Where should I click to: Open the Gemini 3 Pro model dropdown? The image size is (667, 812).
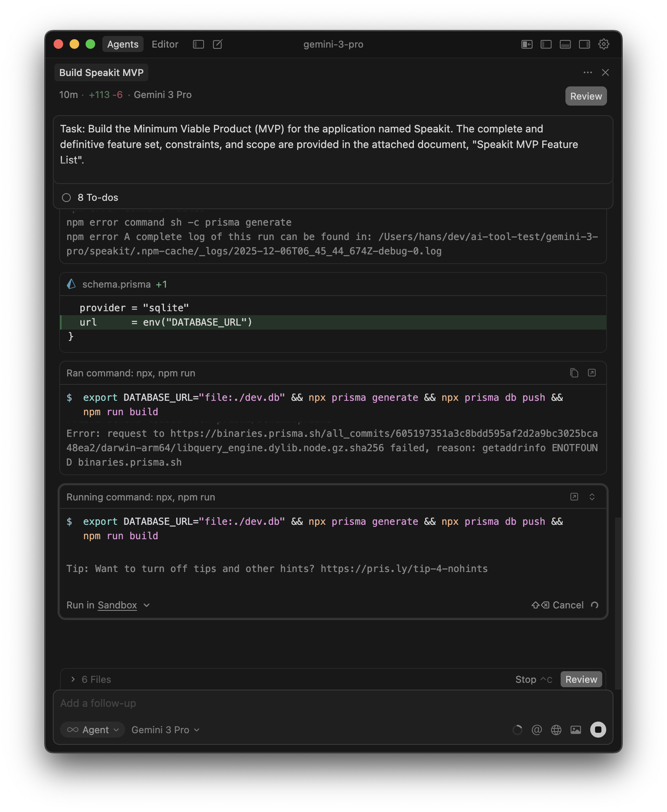165,730
